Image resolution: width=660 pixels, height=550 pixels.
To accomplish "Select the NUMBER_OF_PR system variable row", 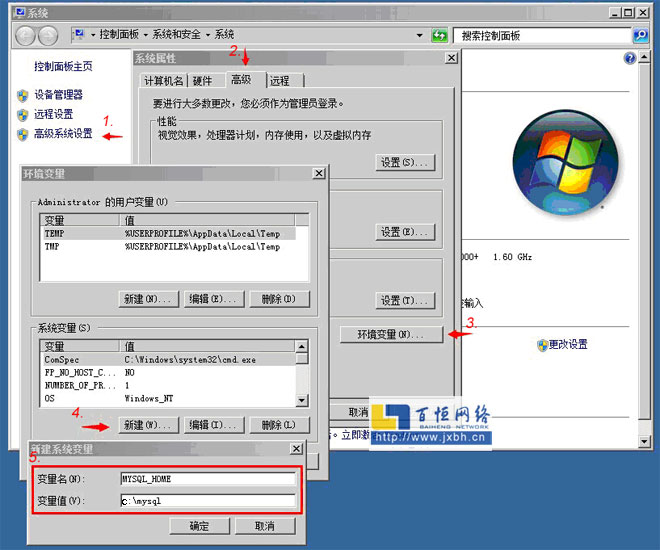I will click(x=170, y=385).
